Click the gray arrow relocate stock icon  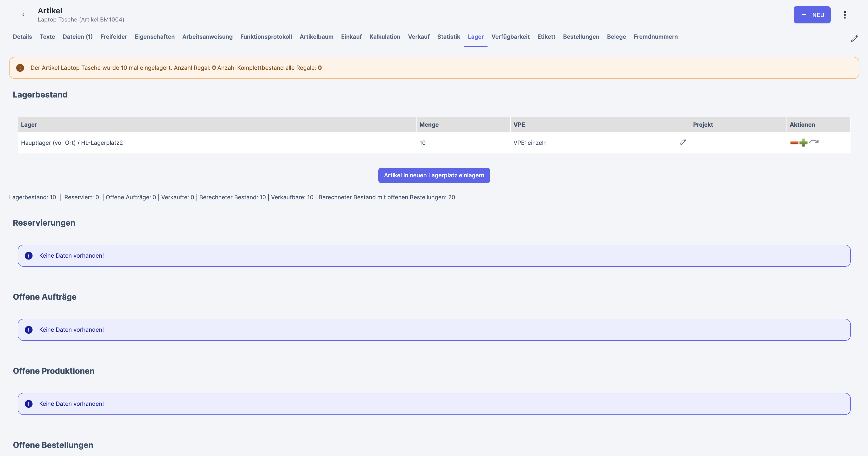click(x=814, y=142)
